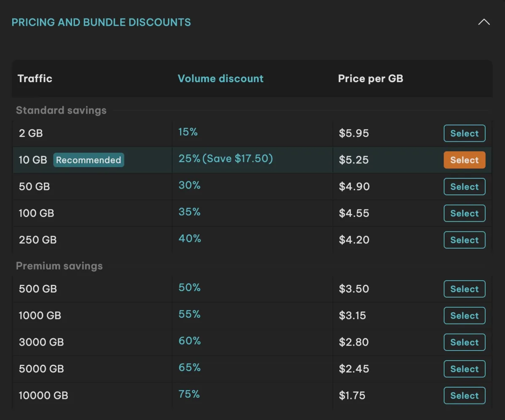The height and width of the screenshot is (420, 505).
Task: Click the Price per GB column header
Action: click(x=371, y=79)
